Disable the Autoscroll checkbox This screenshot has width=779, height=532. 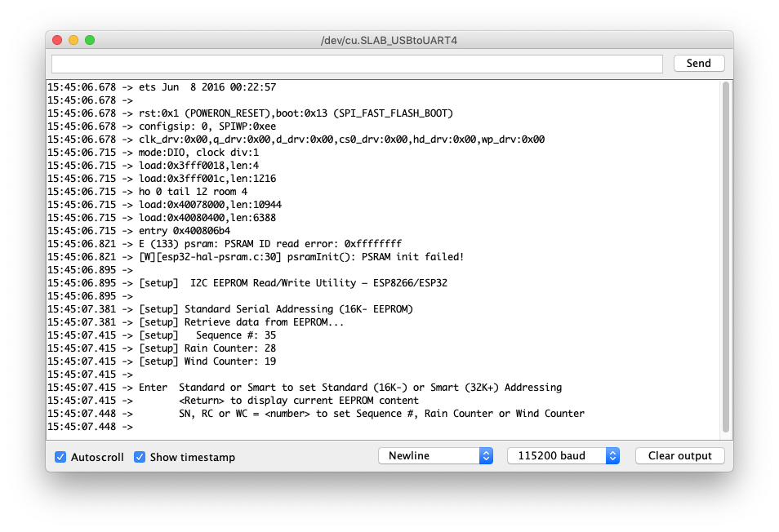tap(60, 457)
